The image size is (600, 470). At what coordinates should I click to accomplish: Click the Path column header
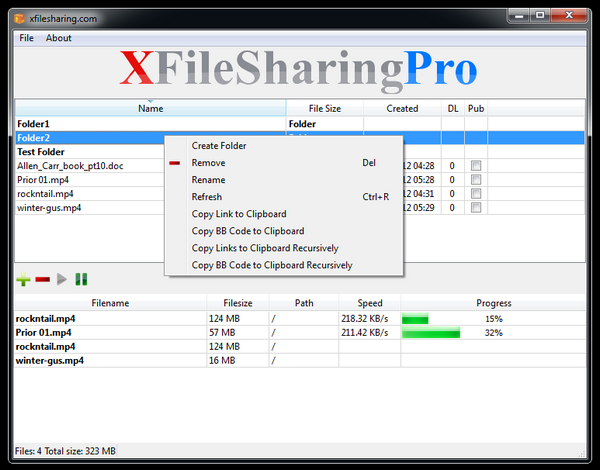pyautogui.click(x=304, y=303)
